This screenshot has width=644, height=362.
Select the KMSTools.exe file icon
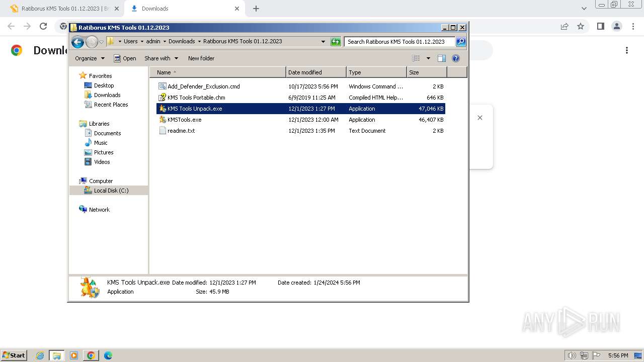(x=162, y=120)
